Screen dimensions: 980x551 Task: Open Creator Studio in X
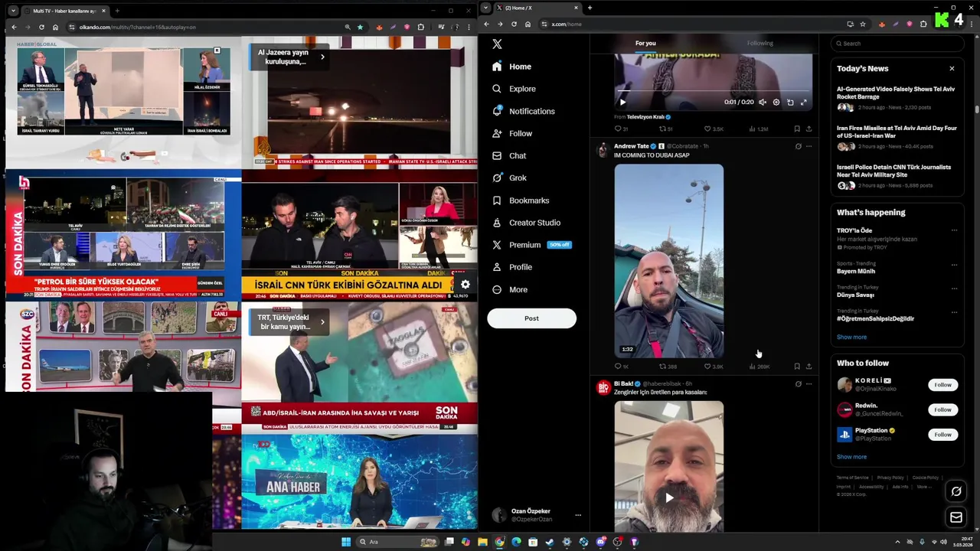point(526,223)
